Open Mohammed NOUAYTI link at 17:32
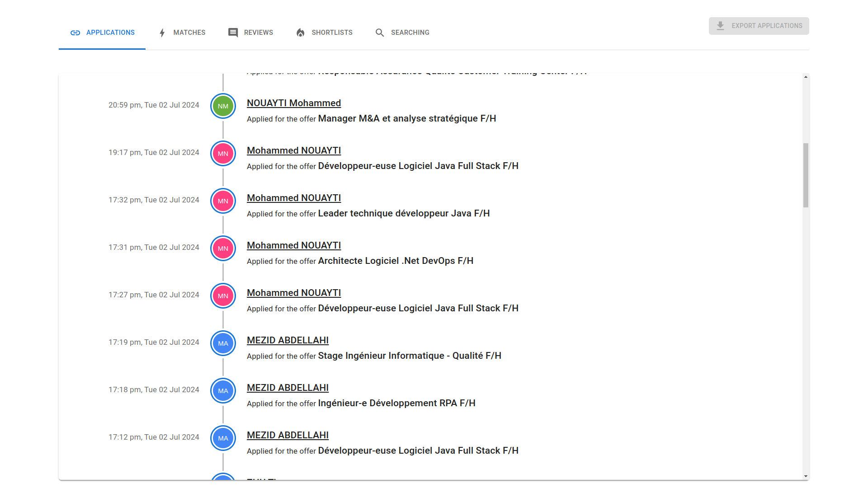Screen dimensions: 868x488 point(294,198)
